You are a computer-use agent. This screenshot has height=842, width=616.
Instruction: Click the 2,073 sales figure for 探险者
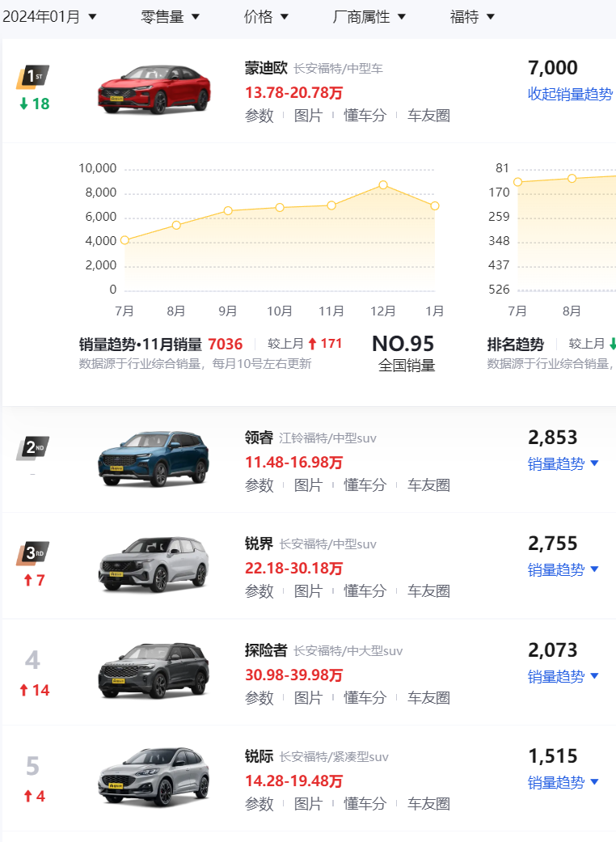click(x=553, y=650)
